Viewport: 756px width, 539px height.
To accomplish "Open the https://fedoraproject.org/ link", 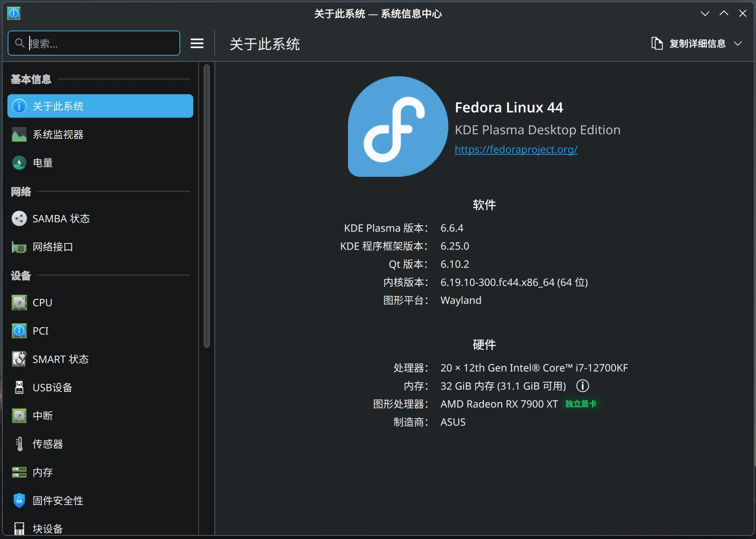I will click(516, 149).
